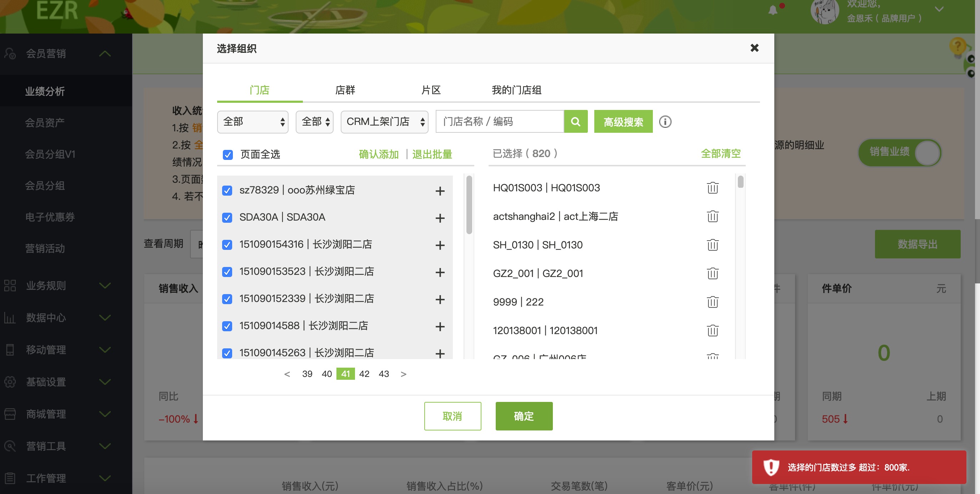
Task: Toggle the 销售业绩 switch
Action: click(900, 152)
